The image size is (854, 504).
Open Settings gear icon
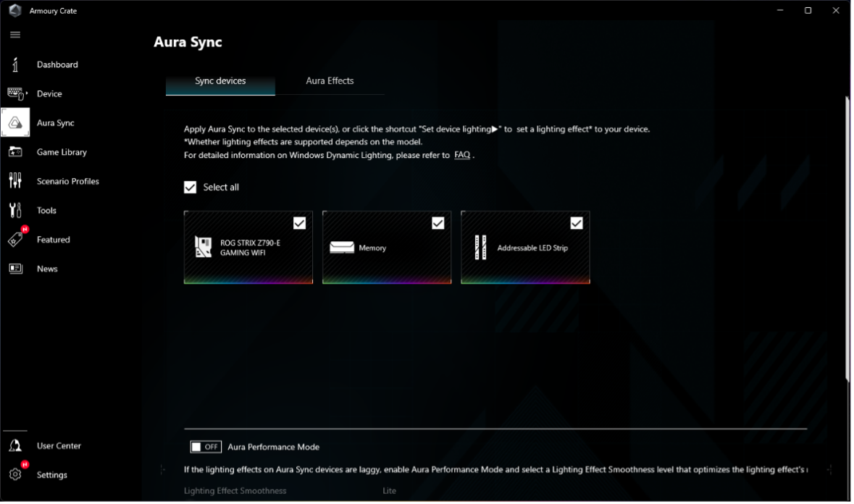[15, 475]
